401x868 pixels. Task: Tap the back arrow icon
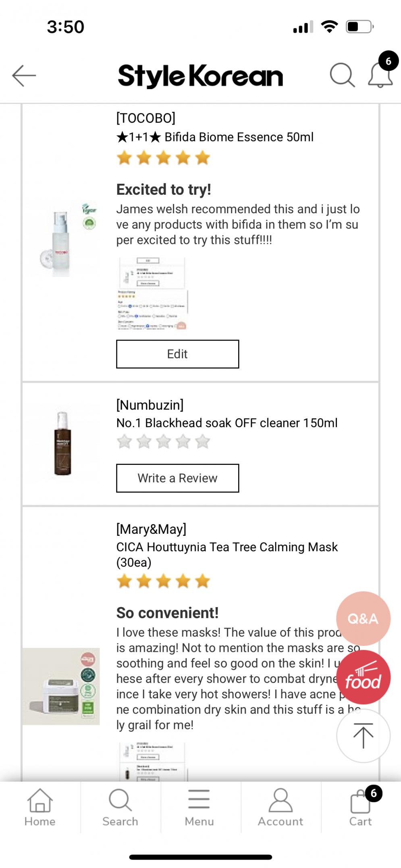pos(24,76)
